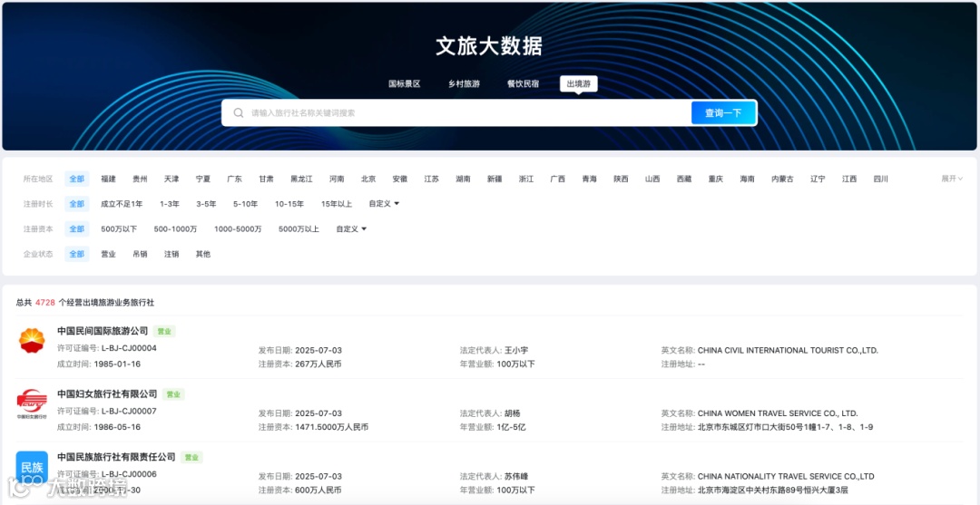Open the 注册时长 自定义 dropdown
Viewport: 980px width, 505px height.
pyautogui.click(x=384, y=203)
